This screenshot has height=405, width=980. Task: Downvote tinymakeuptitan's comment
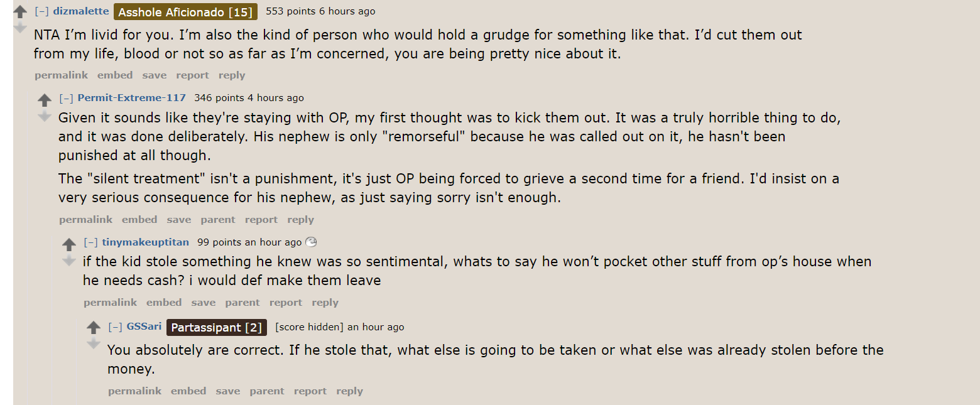(69, 261)
